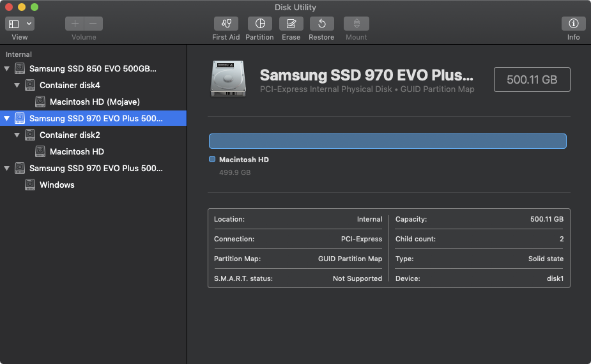The image size is (591, 364).
Task: Click the blue Macintosh HD partition bar
Action: tap(387, 141)
